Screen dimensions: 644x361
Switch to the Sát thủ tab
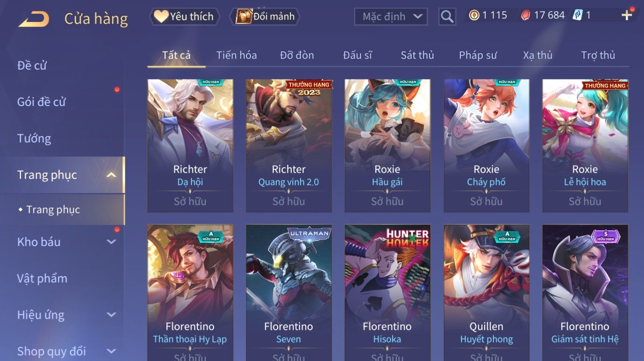pyautogui.click(x=417, y=55)
